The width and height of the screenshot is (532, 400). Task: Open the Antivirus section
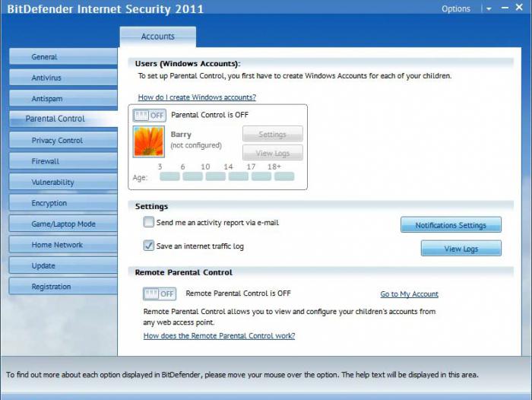(x=63, y=78)
